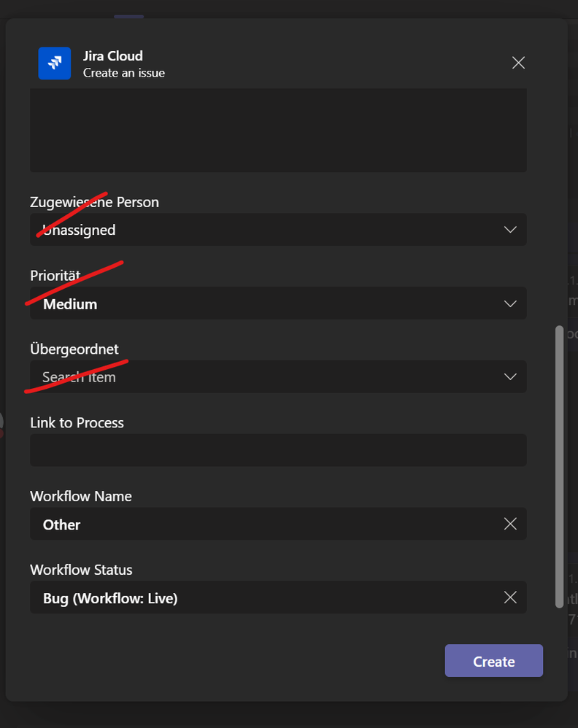
Task: Click inside the large empty description box
Action: [x=278, y=130]
